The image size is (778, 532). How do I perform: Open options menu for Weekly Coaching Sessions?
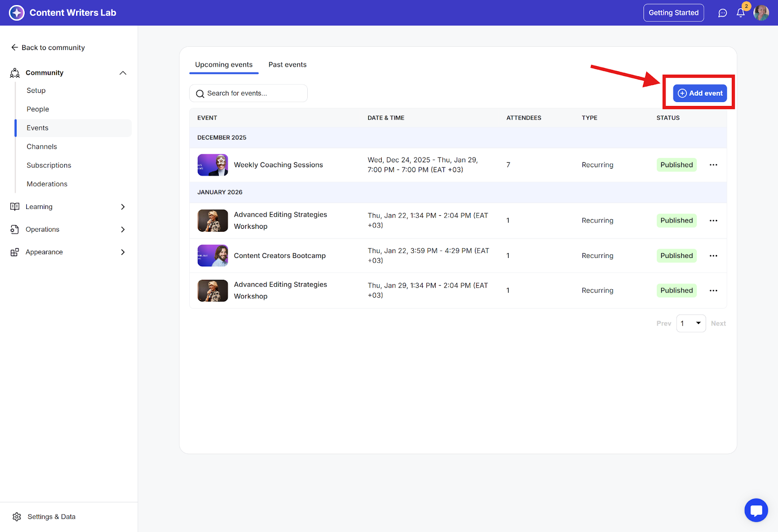tap(713, 165)
